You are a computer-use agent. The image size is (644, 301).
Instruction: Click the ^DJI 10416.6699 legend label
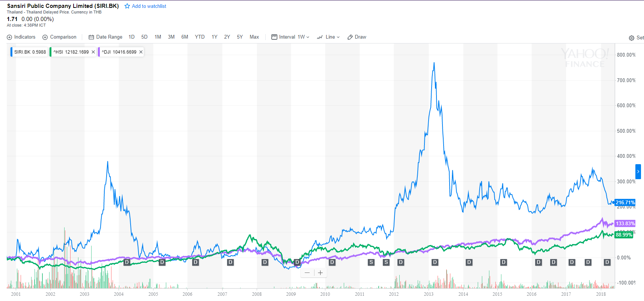[119, 52]
